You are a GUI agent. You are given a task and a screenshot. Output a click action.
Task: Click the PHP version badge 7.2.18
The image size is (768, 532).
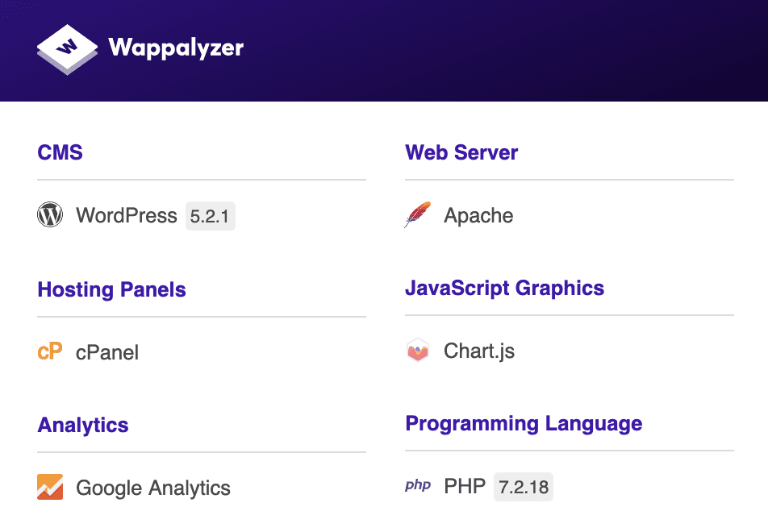[x=523, y=487]
